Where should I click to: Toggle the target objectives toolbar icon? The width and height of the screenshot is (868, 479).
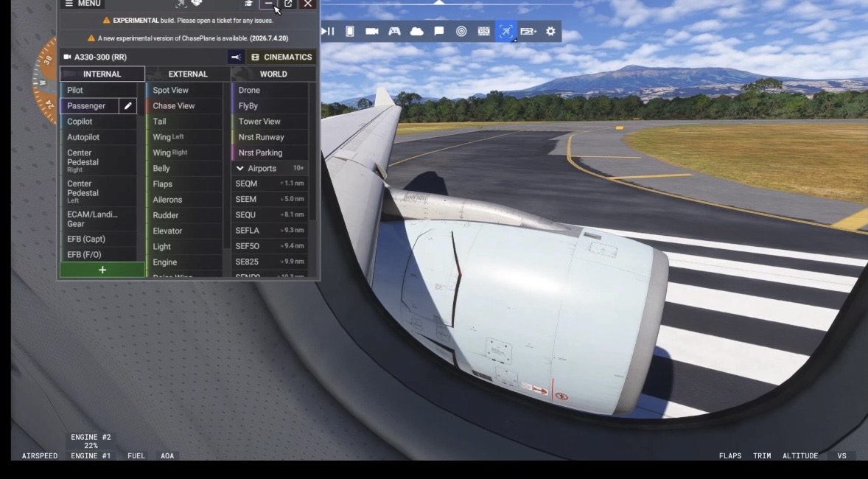click(461, 31)
